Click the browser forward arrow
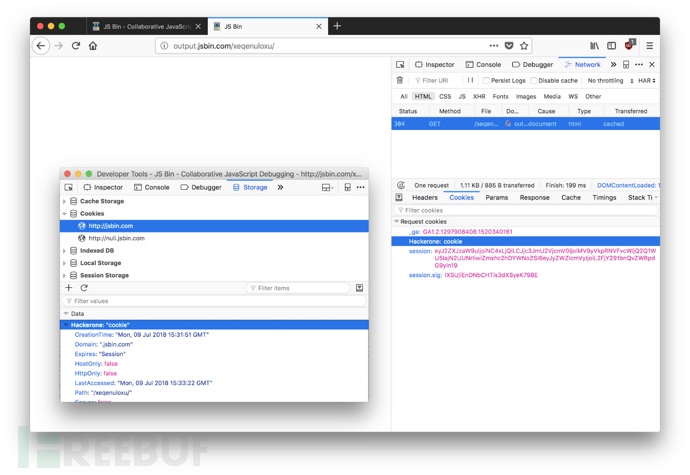Screen dimensions: 690x475 pos(59,45)
